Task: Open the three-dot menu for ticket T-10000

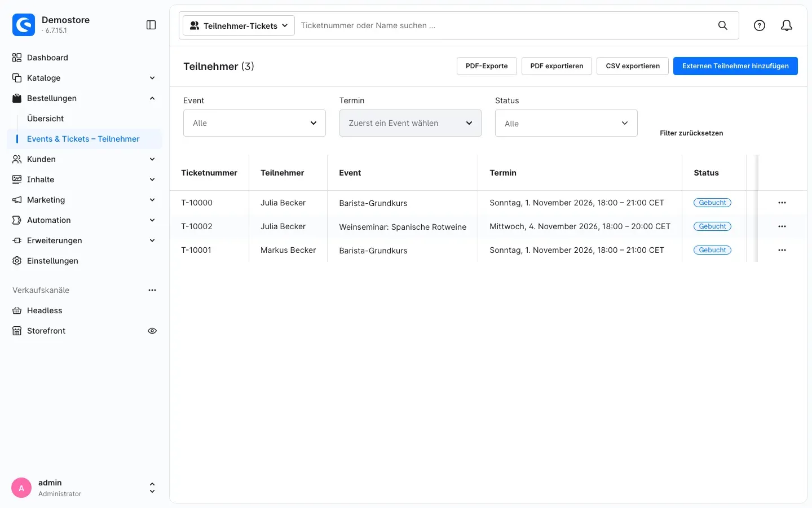Action: click(x=782, y=203)
